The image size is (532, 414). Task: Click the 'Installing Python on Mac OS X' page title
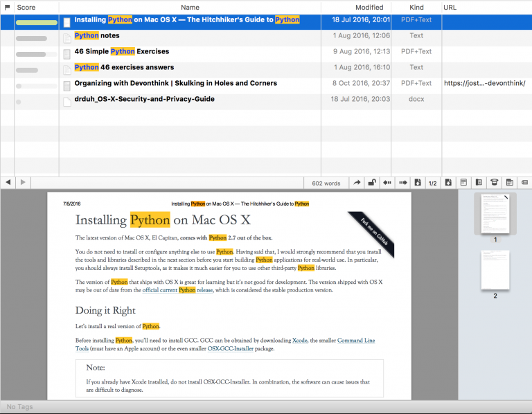click(x=163, y=220)
